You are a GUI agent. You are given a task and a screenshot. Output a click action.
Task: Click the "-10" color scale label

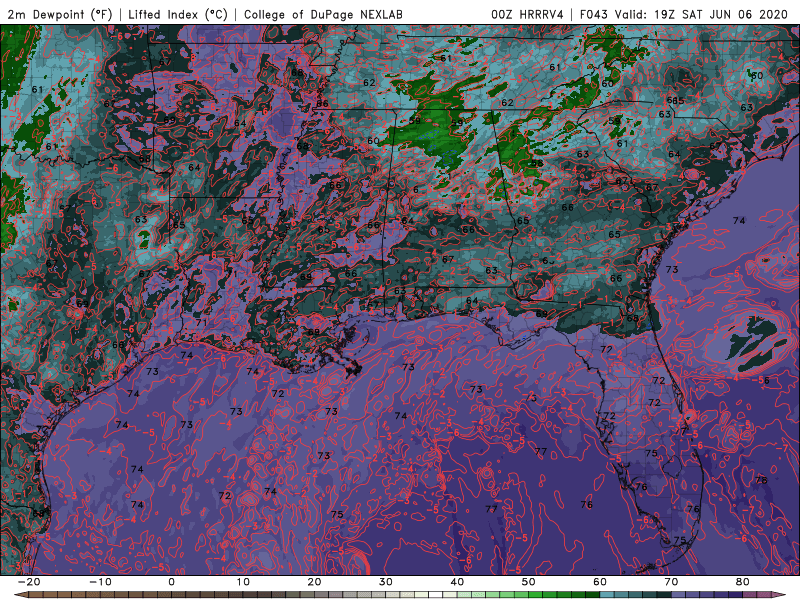click(x=100, y=582)
